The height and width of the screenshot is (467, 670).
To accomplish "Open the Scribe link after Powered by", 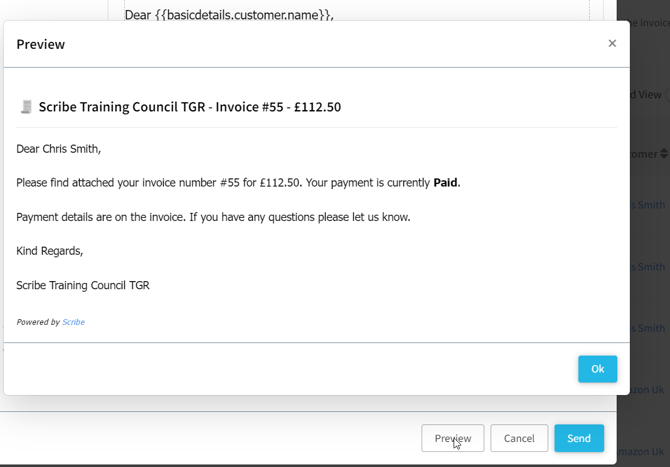I will (x=74, y=322).
